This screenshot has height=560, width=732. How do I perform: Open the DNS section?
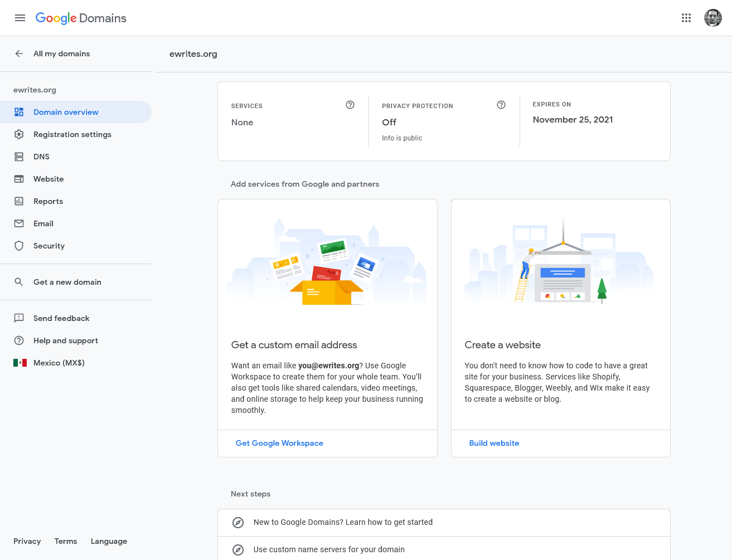[76, 157]
